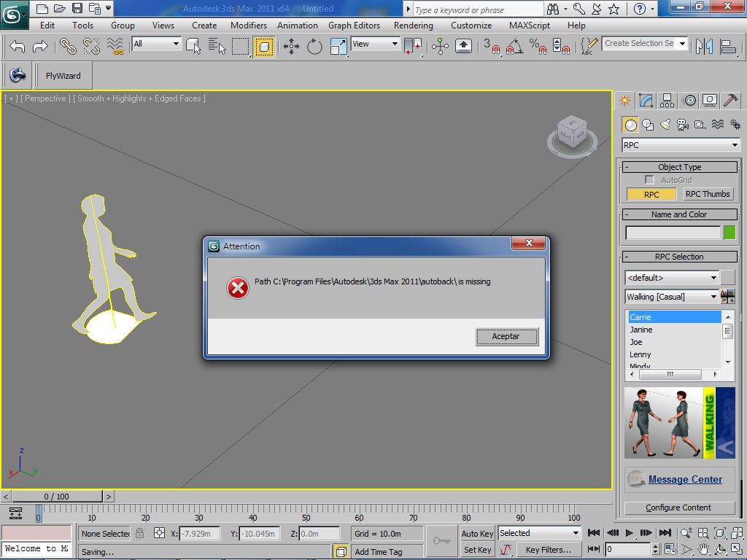Viewport: 747px width, 560px height.
Task: Select Cameras category in Create panel
Action: click(x=683, y=125)
